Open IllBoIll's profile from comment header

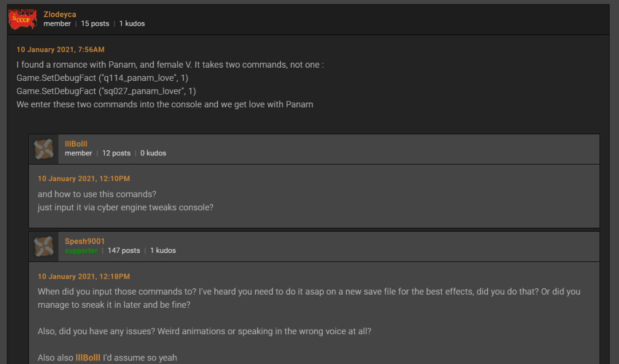tap(76, 144)
